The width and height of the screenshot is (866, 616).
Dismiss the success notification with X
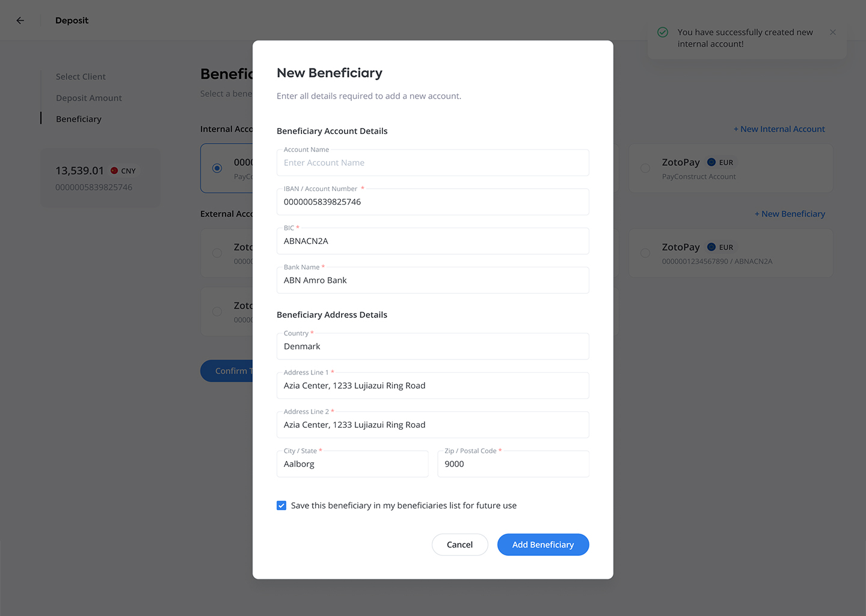click(833, 32)
